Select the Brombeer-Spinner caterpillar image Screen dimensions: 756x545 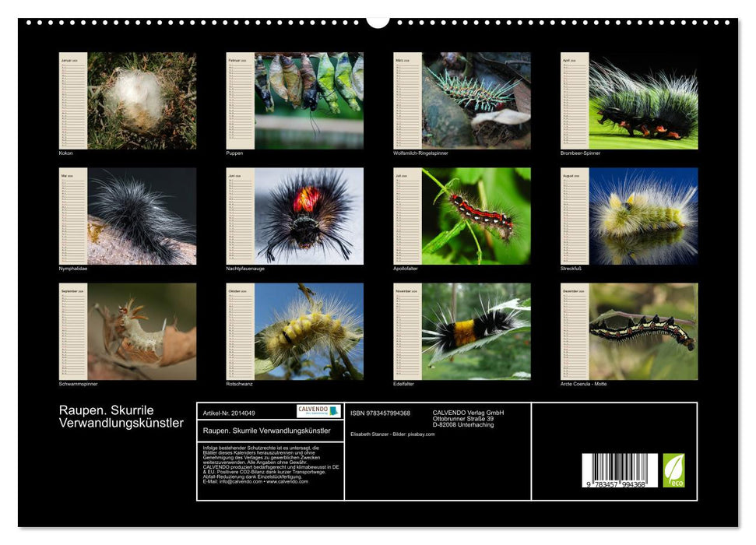[x=643, y=100]
